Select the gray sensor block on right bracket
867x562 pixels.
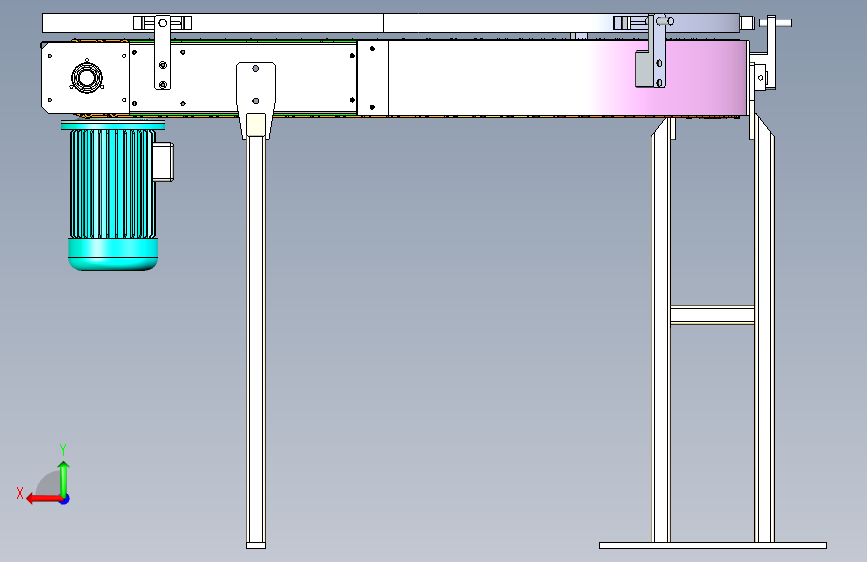pos(644,69)
